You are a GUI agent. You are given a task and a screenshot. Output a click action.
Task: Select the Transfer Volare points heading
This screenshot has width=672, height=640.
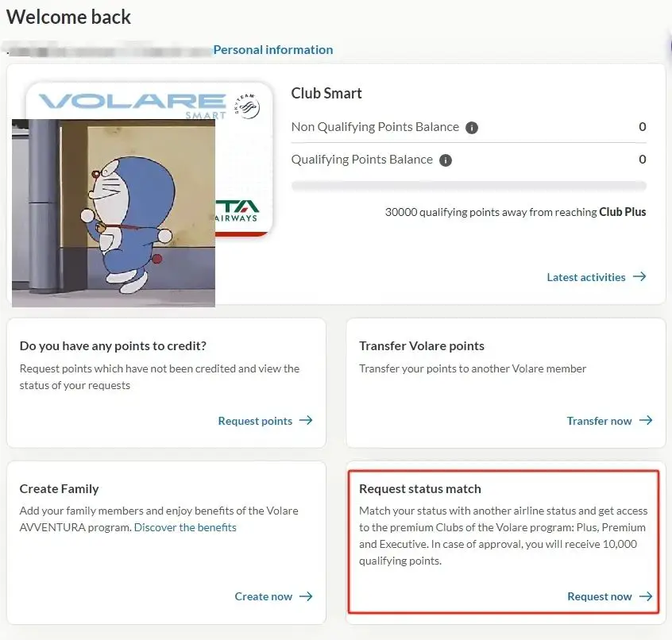click(x=422, y=346)
